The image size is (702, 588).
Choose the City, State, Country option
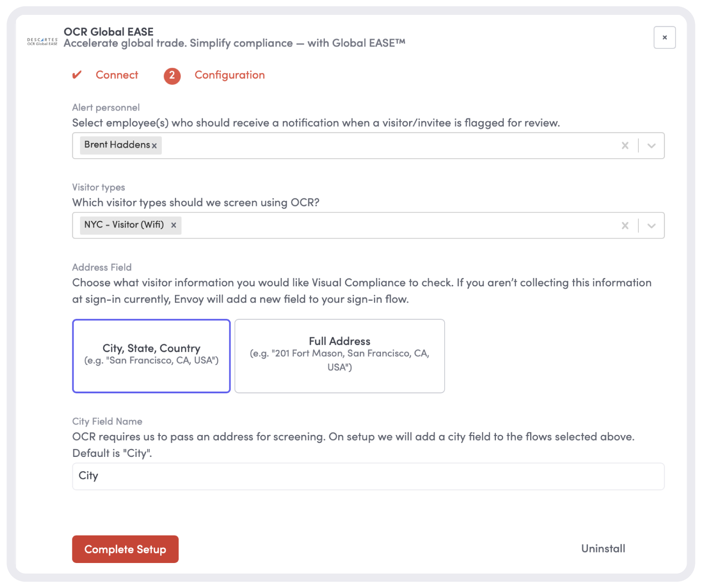point(151,356)
